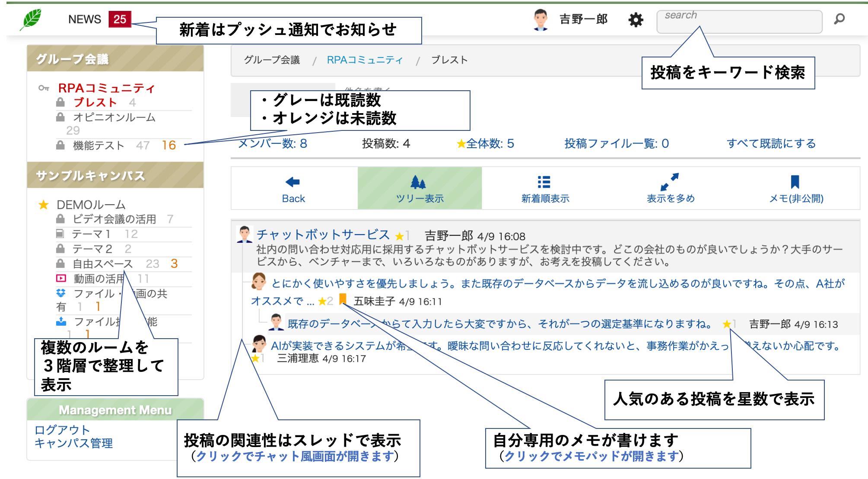868x479 pixels.
Task: Open the NEWS 25 notifications badge
Action: (120, 19)
